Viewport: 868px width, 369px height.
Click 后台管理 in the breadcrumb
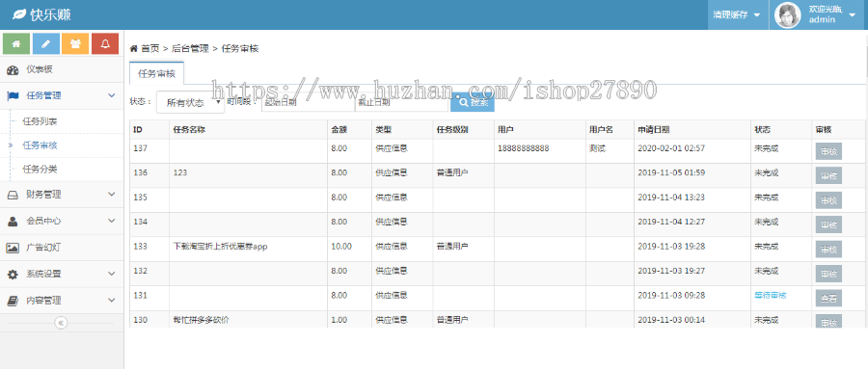click(x=190, y=49)
